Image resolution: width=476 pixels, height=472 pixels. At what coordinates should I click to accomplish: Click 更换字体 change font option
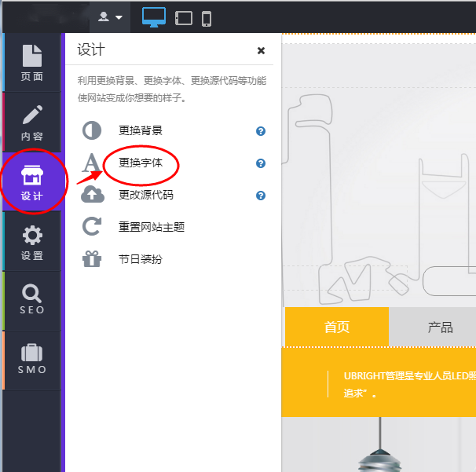[140, 163]
